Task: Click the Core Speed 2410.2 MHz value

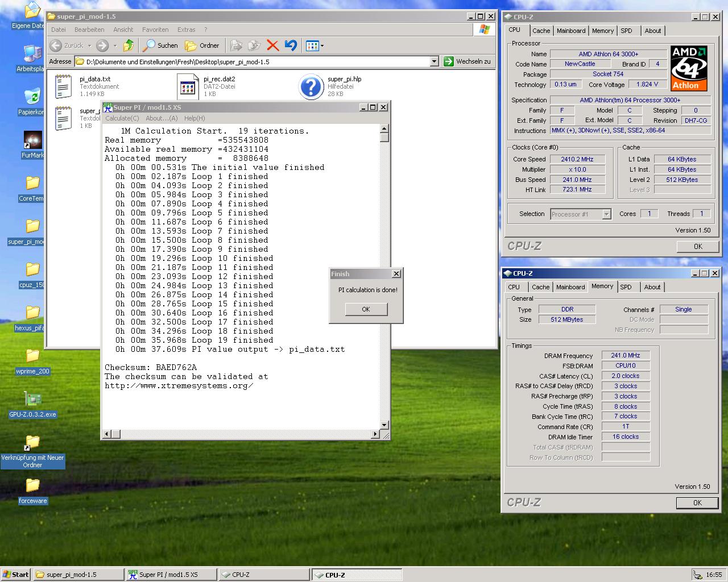Action: coord(577,159)
